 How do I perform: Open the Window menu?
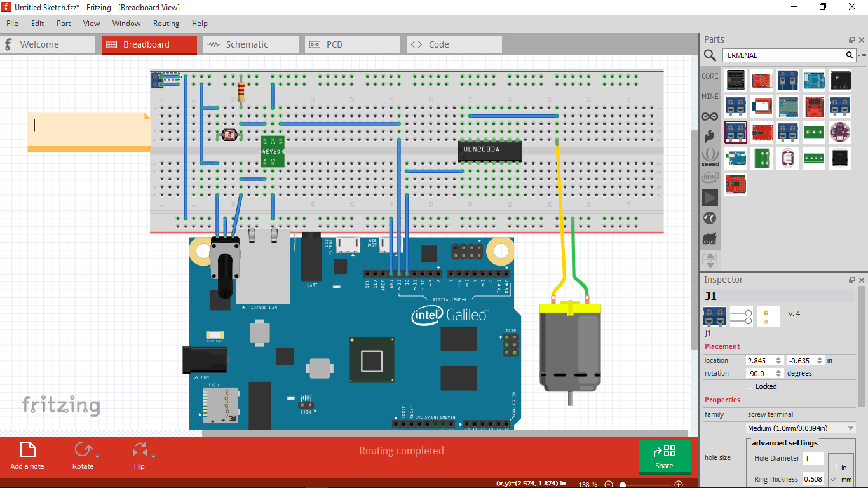coord(126,24)
